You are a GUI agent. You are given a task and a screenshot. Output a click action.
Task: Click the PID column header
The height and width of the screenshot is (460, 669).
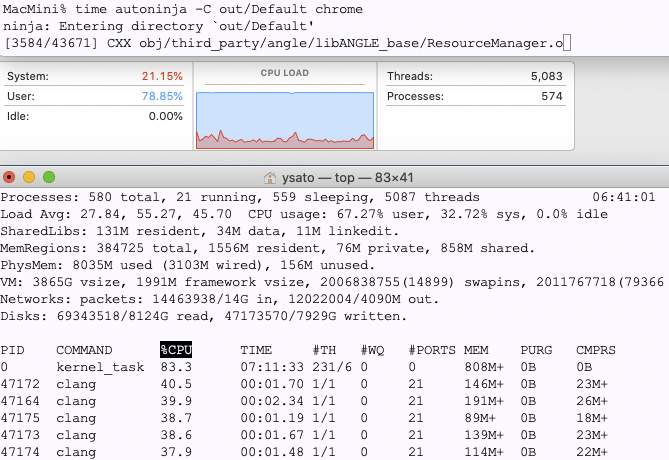(12, 349)
